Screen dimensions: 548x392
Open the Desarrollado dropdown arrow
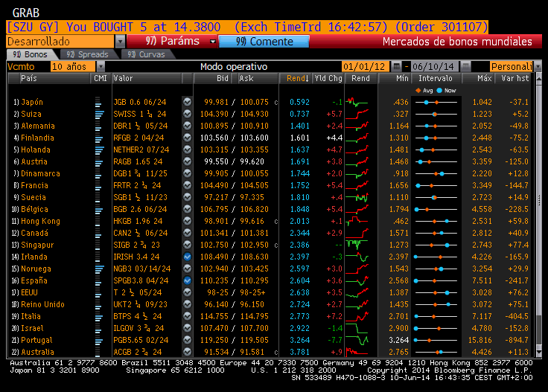[120, 42]
